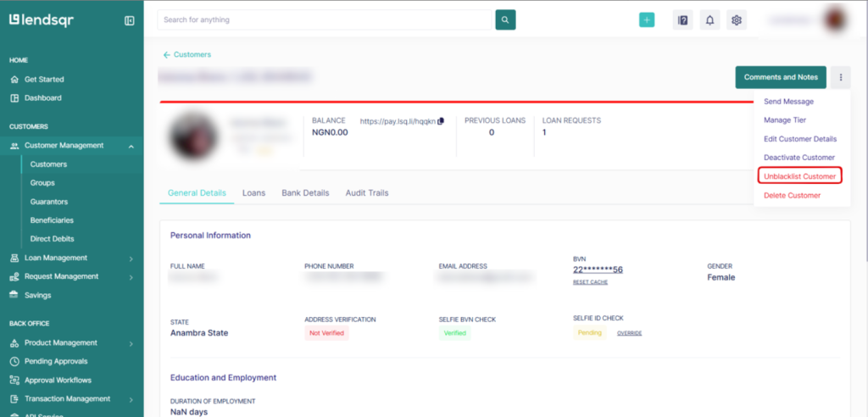Open notifications bell icon
The width and height of the screenshot is (868, 417).
click(x=709, y=20)
